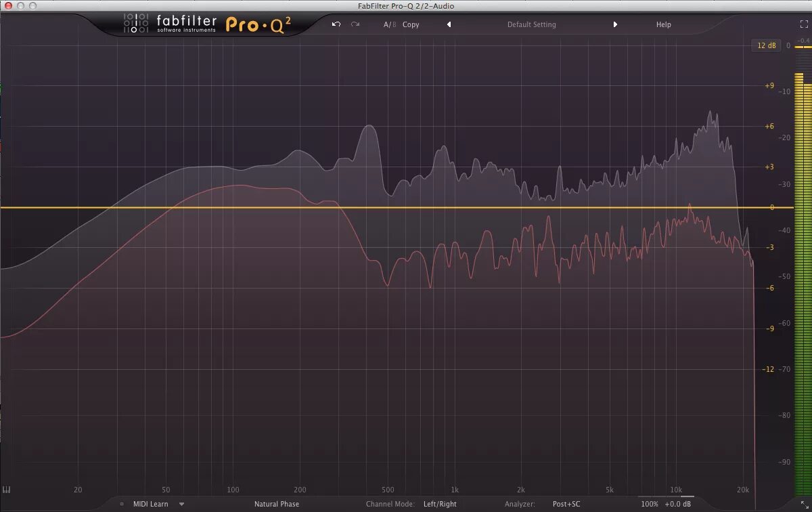Enter full screen mode via corner icon
Image resolution: width=812 pixels, height=512 pixels.
804,24
